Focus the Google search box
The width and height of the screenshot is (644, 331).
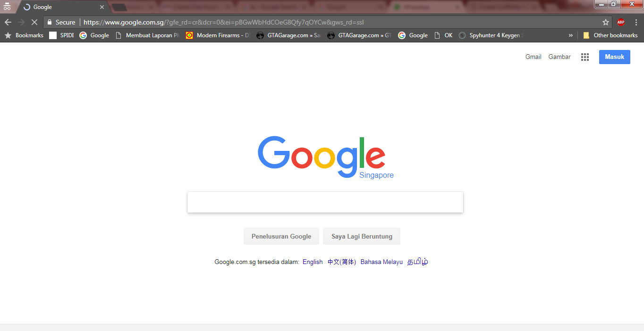coord(325,202)
